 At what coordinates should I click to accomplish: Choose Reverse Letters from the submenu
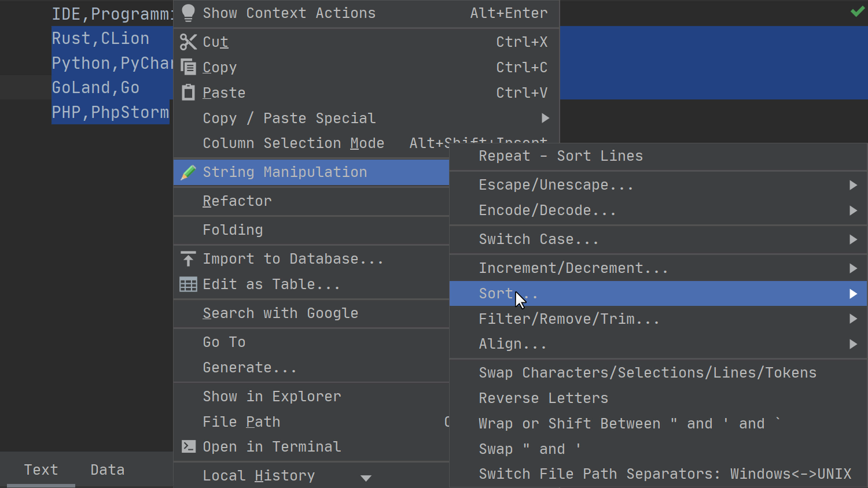(x=543, y=398)
